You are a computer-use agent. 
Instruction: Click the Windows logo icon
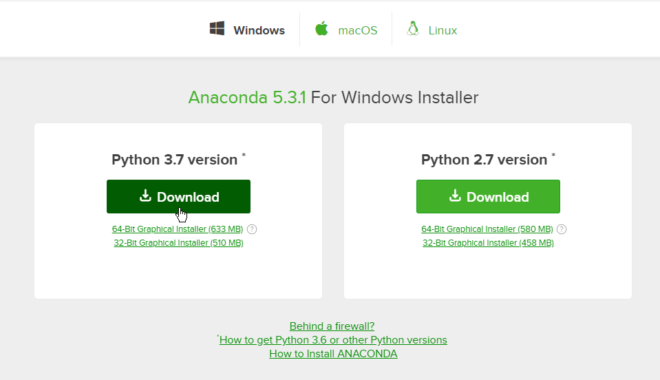pyautogui.click(x=217, y=29)
